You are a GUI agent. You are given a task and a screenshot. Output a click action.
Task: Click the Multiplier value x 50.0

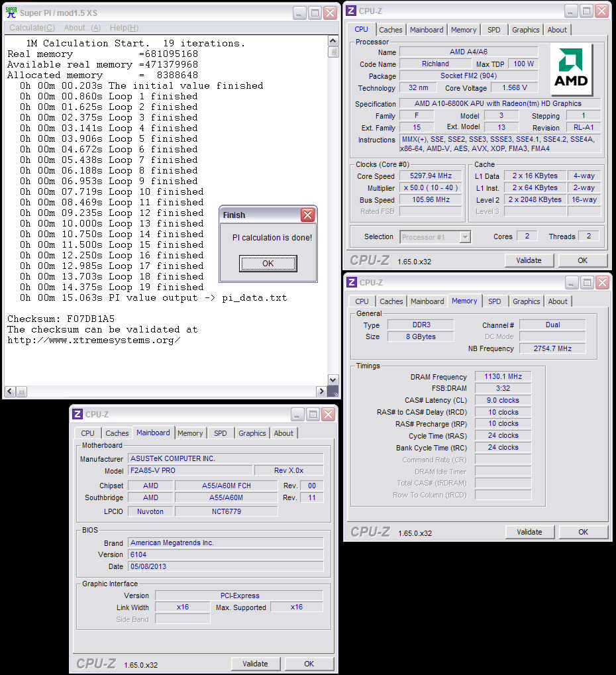[431, 187]
